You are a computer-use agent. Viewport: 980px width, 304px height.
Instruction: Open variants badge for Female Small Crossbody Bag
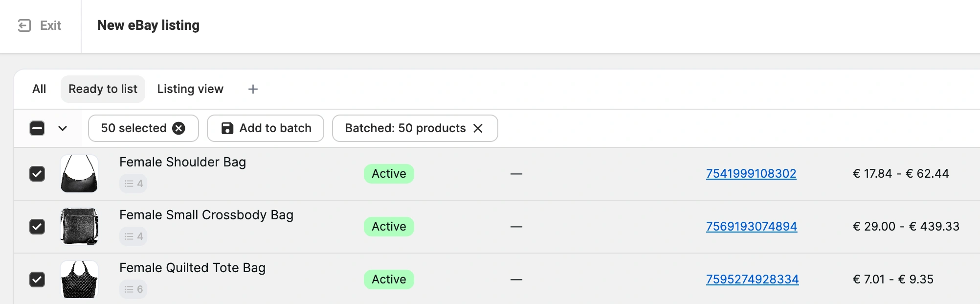[133, 236]
